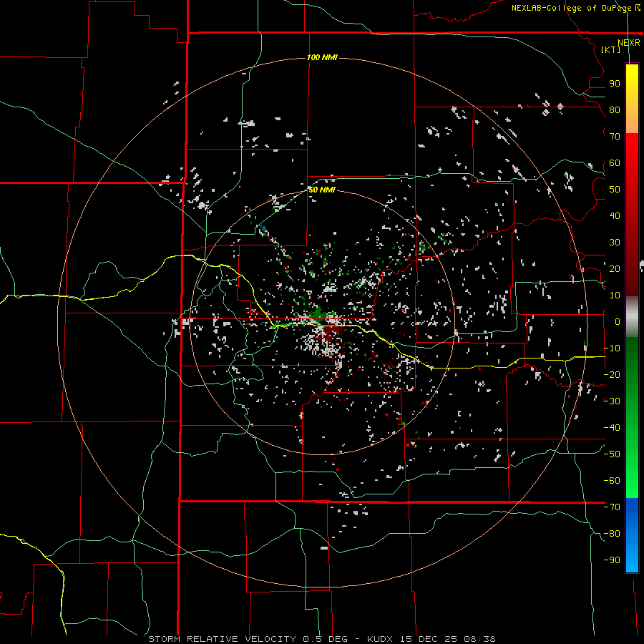Click the 40 value on velocity scale
The width and height of the screenshot is (644, 644).
pyautogui.click(x=615, y=215)
